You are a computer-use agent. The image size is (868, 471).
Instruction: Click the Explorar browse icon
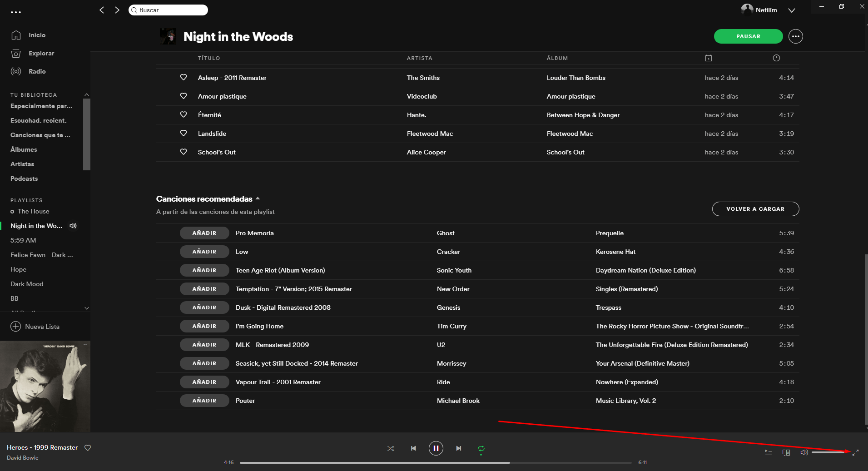[x=16, y=53]
